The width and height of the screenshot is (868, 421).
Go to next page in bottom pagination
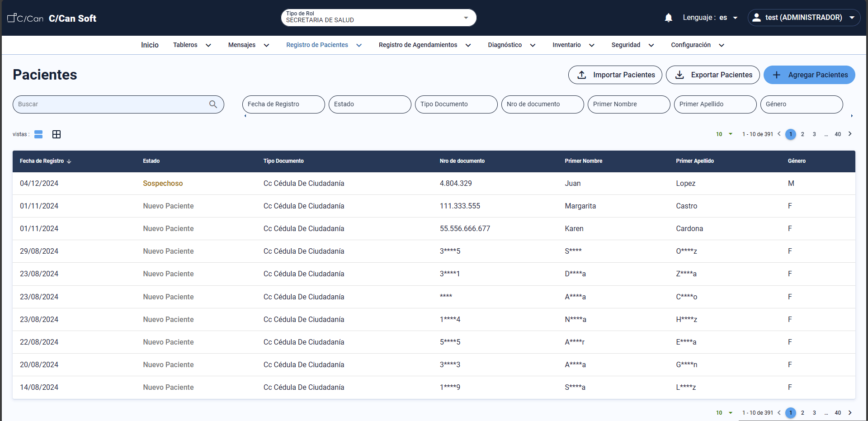coord(850,412)
